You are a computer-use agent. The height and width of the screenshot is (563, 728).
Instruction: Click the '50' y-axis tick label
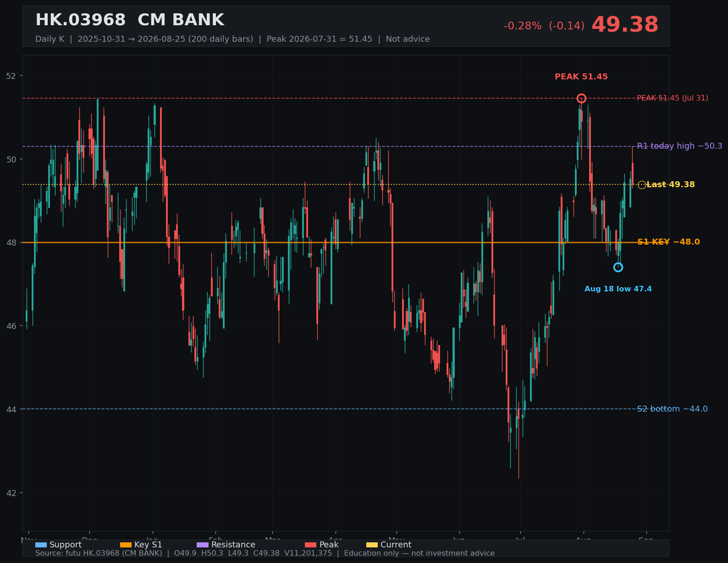click(x=11, y=159)
